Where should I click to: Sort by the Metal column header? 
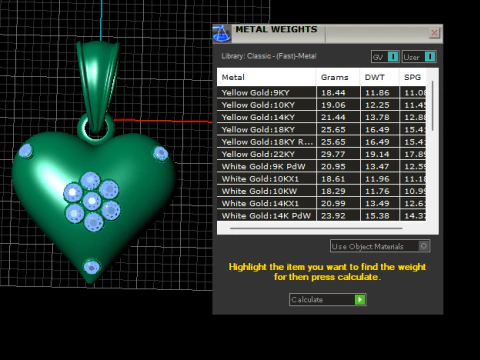click(x=266, y=77)
